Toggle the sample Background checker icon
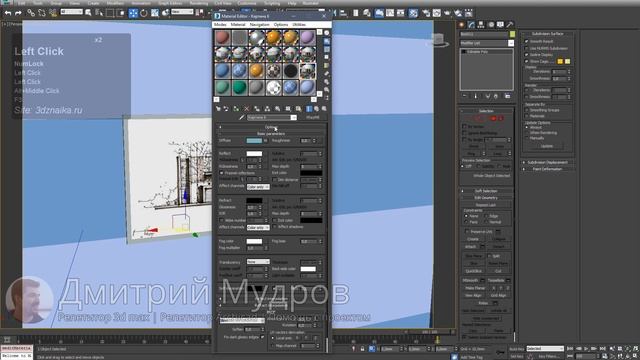Viewport: 640px width, 360px height. [327, 49]
